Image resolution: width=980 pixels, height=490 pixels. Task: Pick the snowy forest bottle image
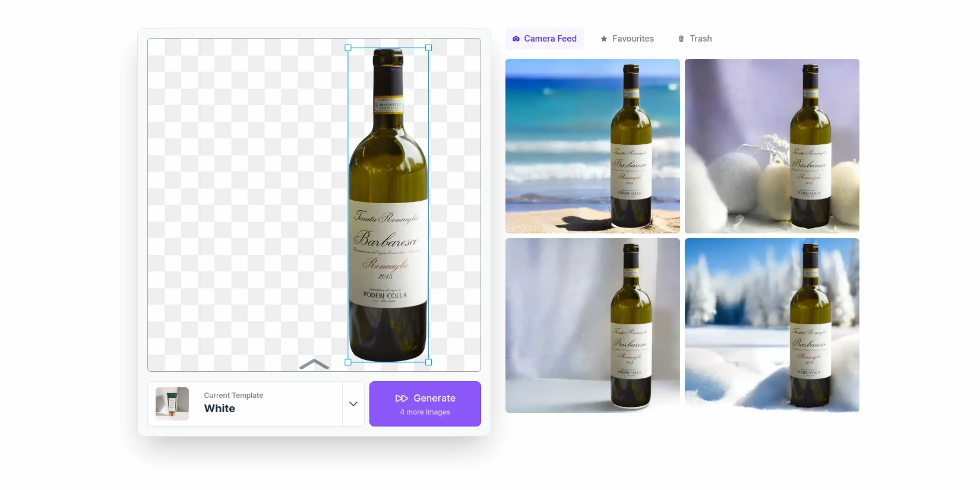(772, 325)
